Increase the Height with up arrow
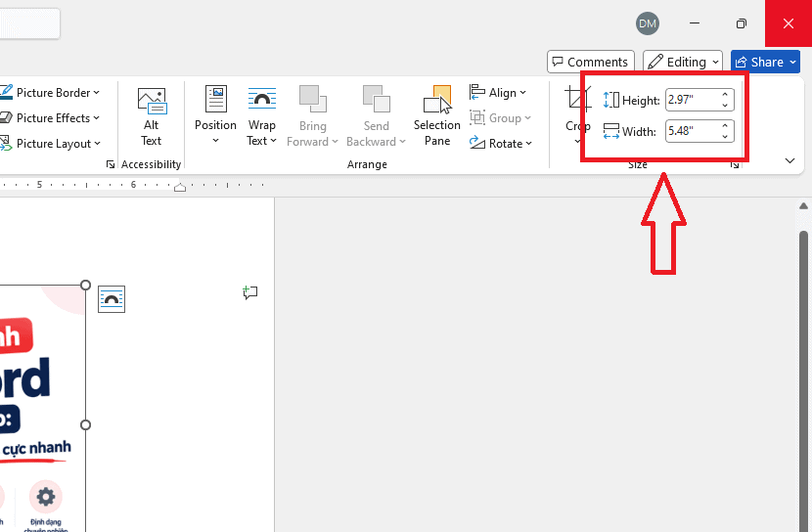The image size is (812, 532). pyautogui.click(x=725, y=95)
